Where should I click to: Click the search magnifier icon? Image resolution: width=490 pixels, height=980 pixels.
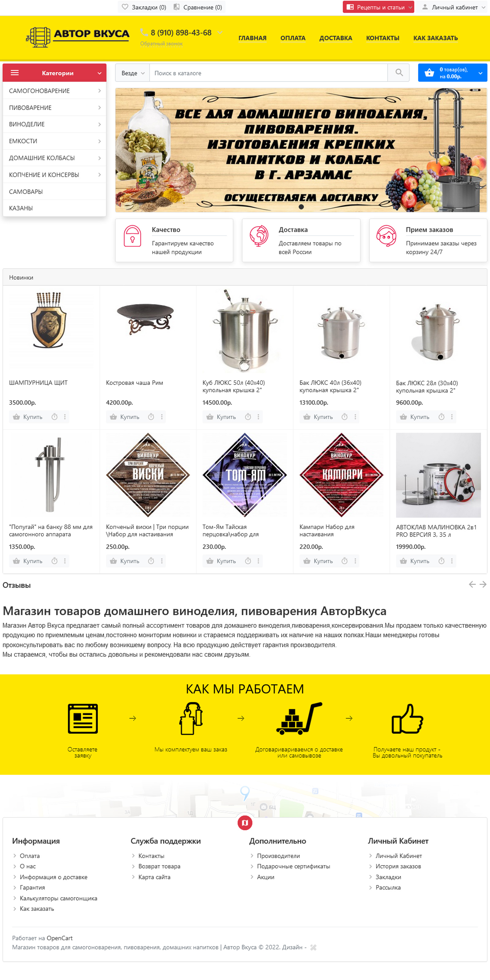(x=399, y=73)
